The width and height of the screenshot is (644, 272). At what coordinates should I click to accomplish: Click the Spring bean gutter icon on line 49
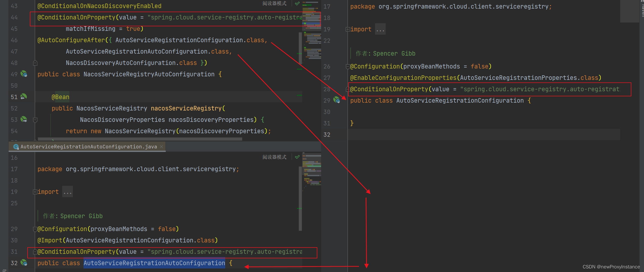pos(24,74)
